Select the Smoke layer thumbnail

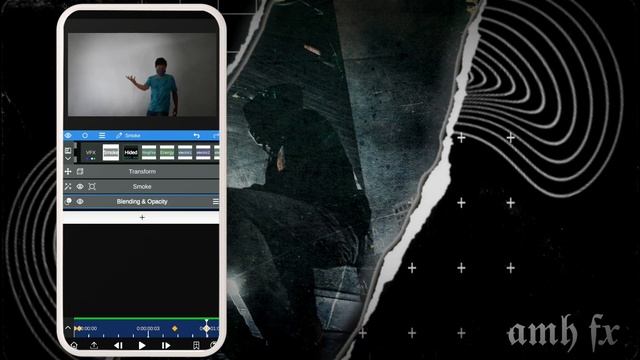pyautogui.click(x=111, y=152)
